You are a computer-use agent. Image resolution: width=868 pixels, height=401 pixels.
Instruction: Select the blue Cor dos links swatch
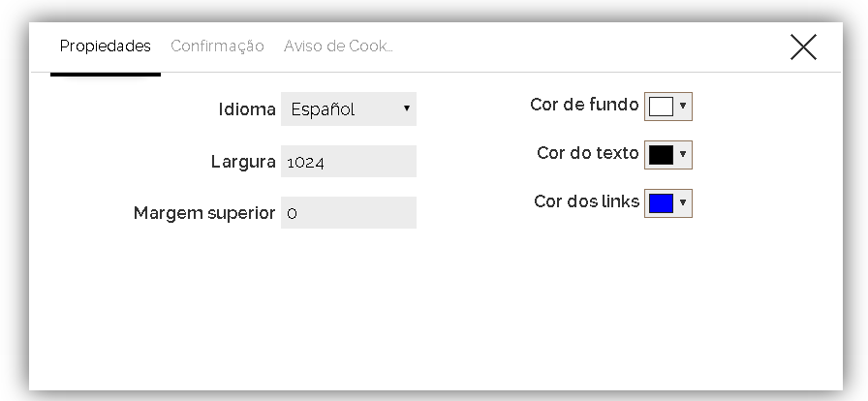pyautogui.click(x=661, y=203)
